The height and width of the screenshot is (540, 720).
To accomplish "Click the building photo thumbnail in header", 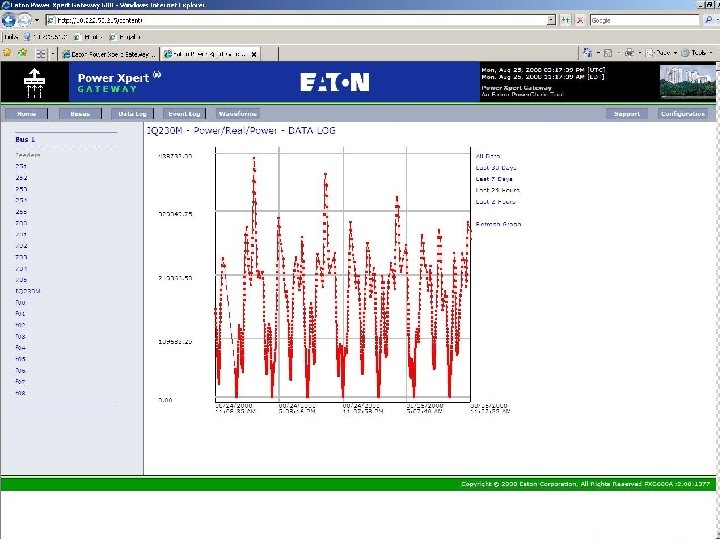I will (687, 82).
